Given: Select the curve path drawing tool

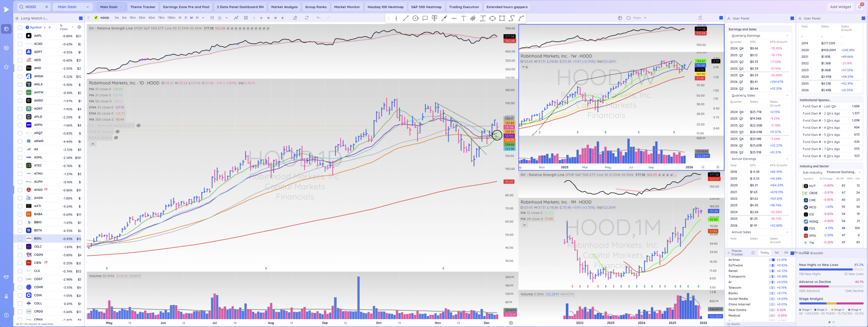Looking at the screenshot, I should (x=512, y=18).
